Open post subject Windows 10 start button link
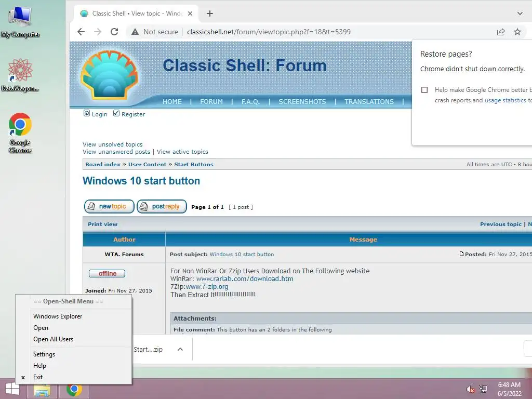The width and height of the screenshot is (532, 399). (242, 255)
